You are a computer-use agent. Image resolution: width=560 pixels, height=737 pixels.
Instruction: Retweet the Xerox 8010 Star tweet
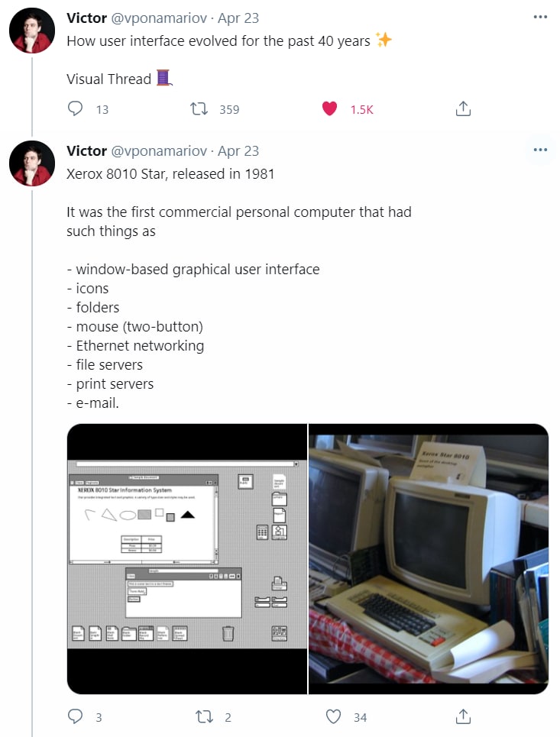[204, 717]
